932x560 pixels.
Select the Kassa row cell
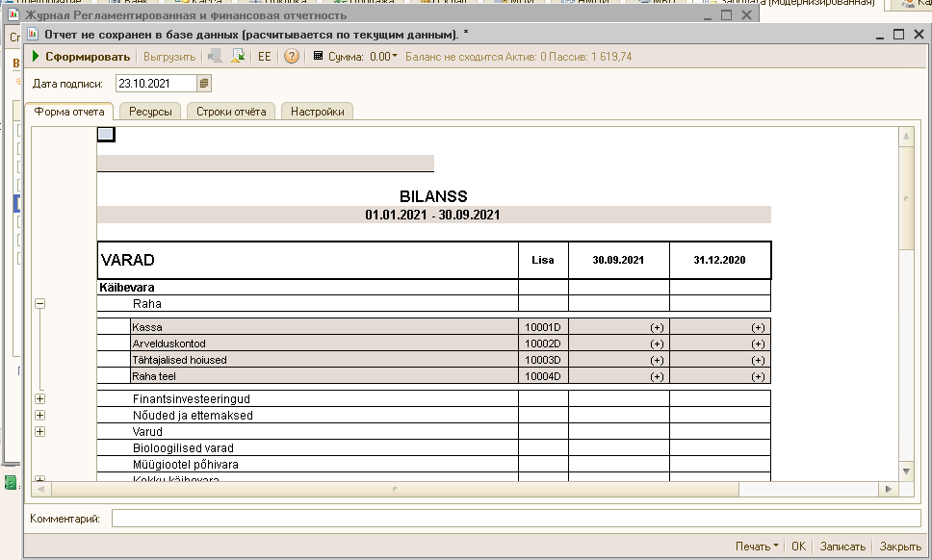coord(324,327)
